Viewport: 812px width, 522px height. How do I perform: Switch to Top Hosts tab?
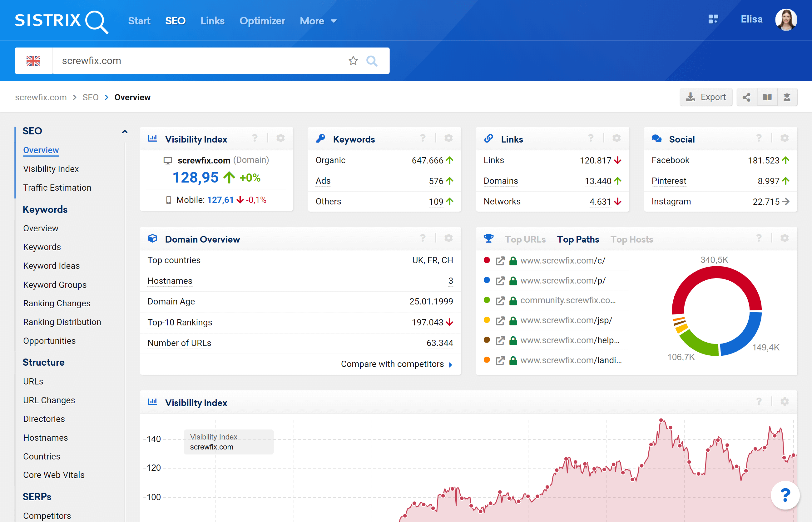pyautogui.click(x=632, y=239)
